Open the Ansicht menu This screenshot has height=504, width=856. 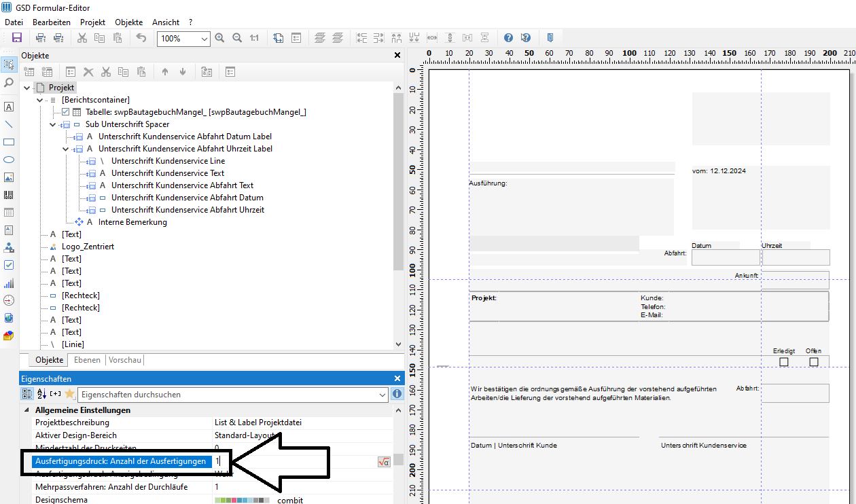[166, 22]
